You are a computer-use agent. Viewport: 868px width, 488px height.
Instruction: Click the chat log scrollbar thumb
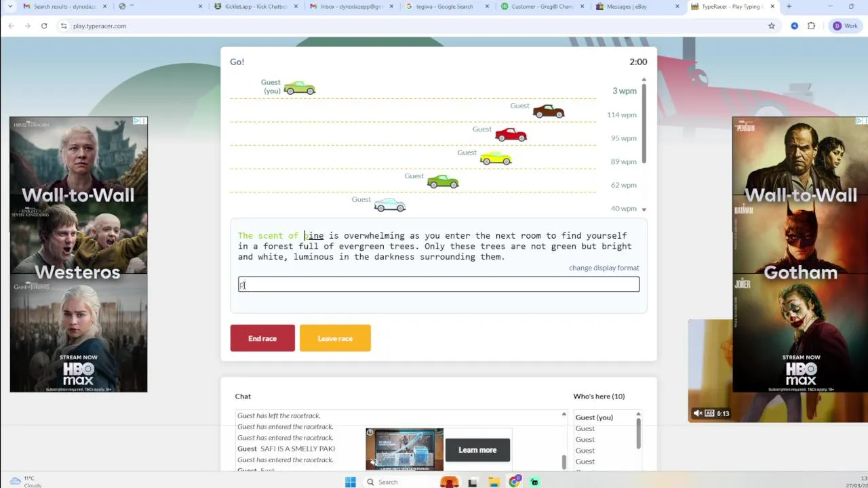point(564,462)
